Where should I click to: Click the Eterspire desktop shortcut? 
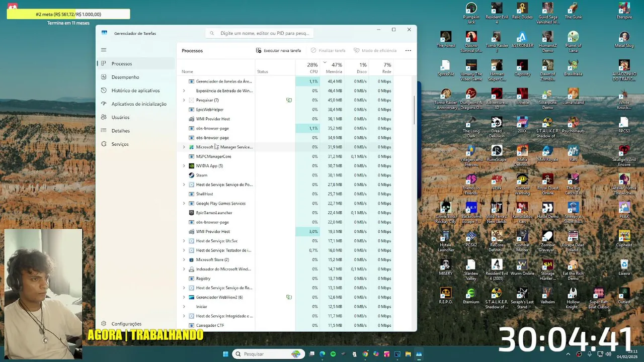(x=624, y=11)
